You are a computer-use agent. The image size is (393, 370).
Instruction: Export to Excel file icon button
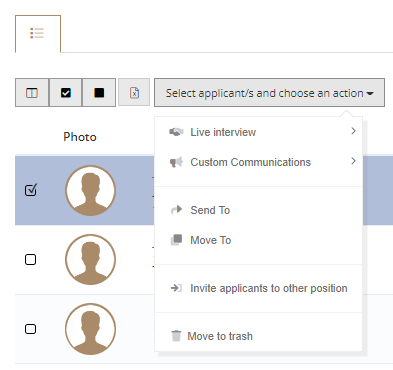(134, 93)
